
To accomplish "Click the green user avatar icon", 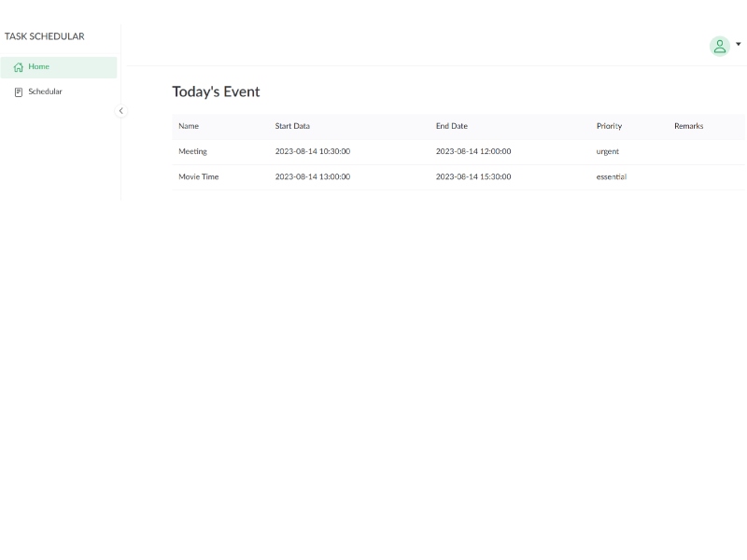I will coord(719,46).
